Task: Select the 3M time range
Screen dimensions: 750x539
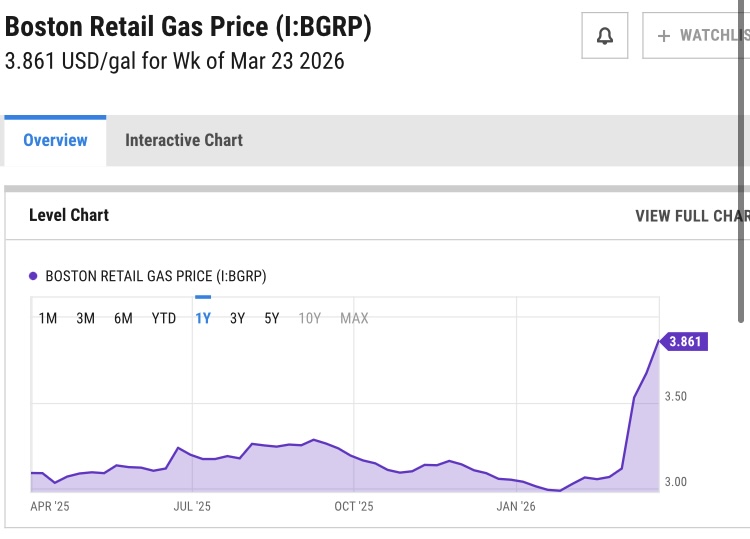Action: click(x=86, y=318)
